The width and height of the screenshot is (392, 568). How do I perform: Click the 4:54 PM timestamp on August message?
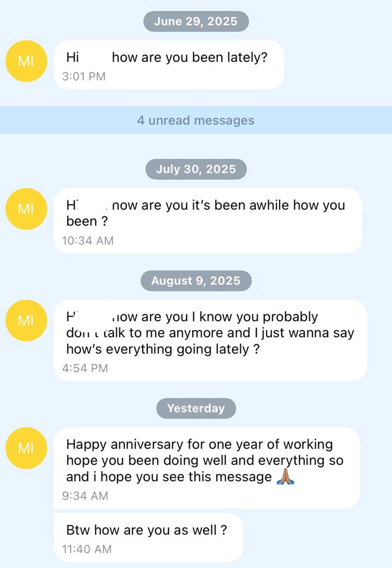(x=86, y=368)
